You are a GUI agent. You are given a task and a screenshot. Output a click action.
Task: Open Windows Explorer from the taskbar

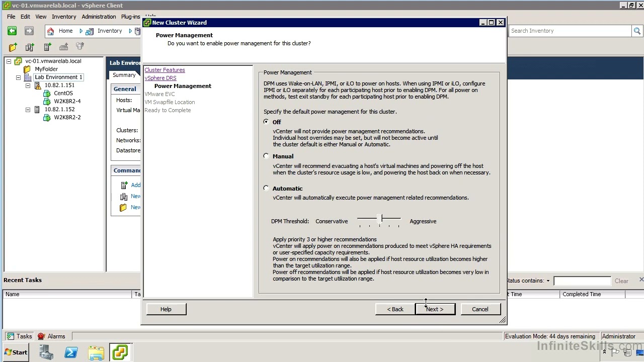coord(96,352)
